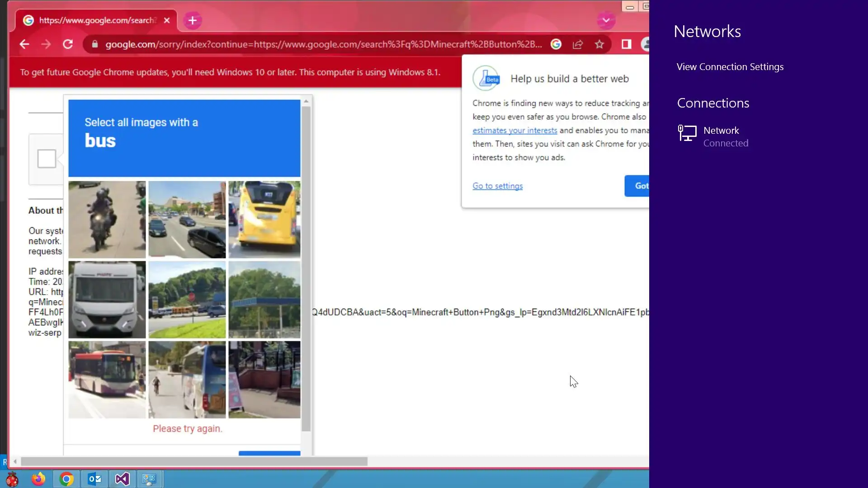The image size is (868, 488).
Task: Check the reCAPTCHA robot checkbox
Action: (47, 159)
